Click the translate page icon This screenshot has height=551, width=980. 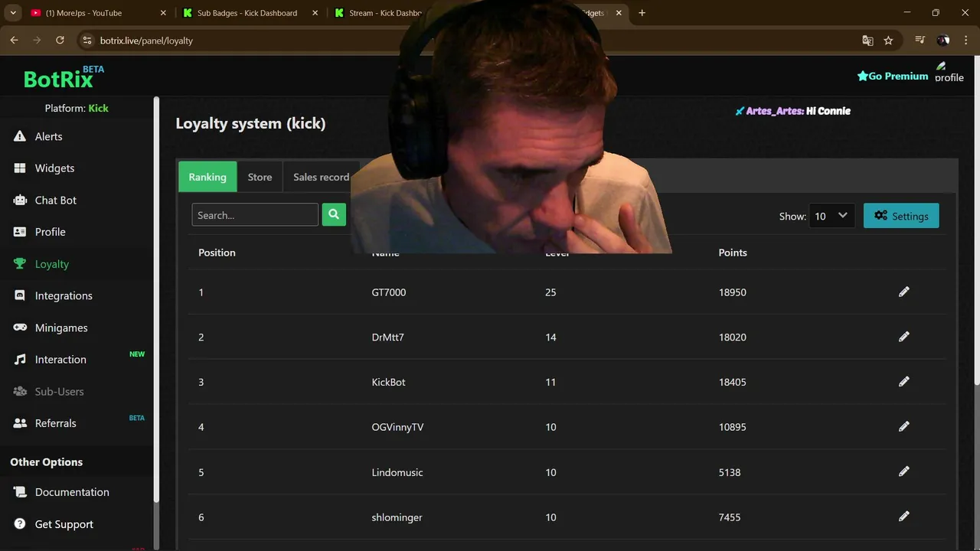point(867,41)
